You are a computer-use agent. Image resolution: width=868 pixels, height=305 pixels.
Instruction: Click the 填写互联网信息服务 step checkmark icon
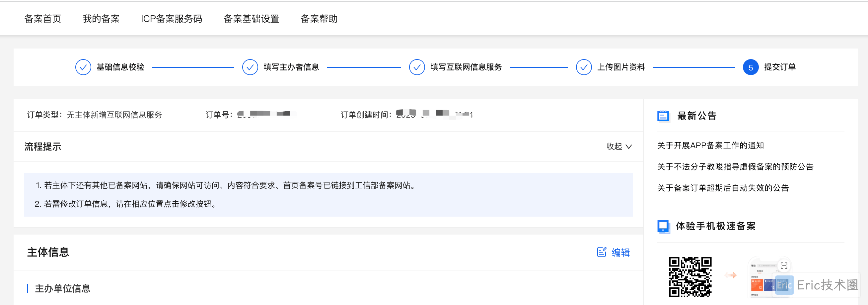[x=417, y=67]
